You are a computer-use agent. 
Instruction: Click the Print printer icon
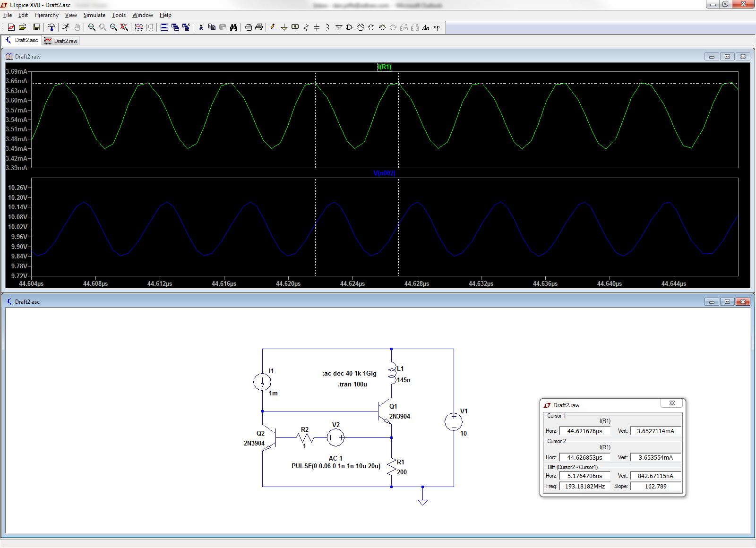click(x=259, y=27)
